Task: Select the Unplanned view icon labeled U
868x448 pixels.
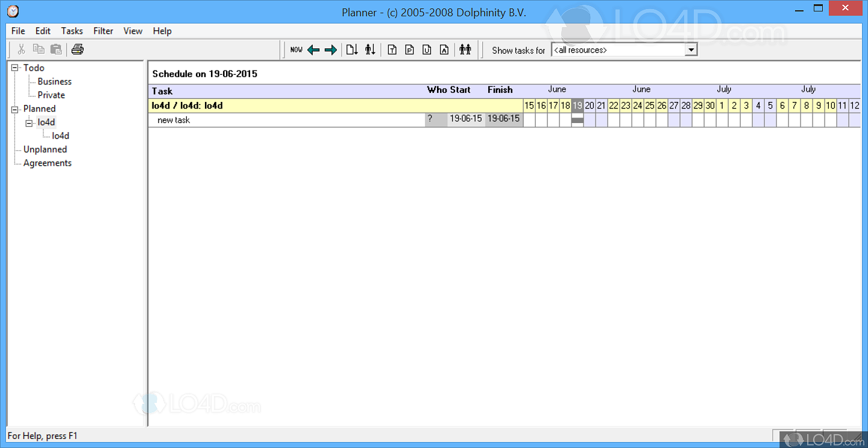Action: click(427, 50)
